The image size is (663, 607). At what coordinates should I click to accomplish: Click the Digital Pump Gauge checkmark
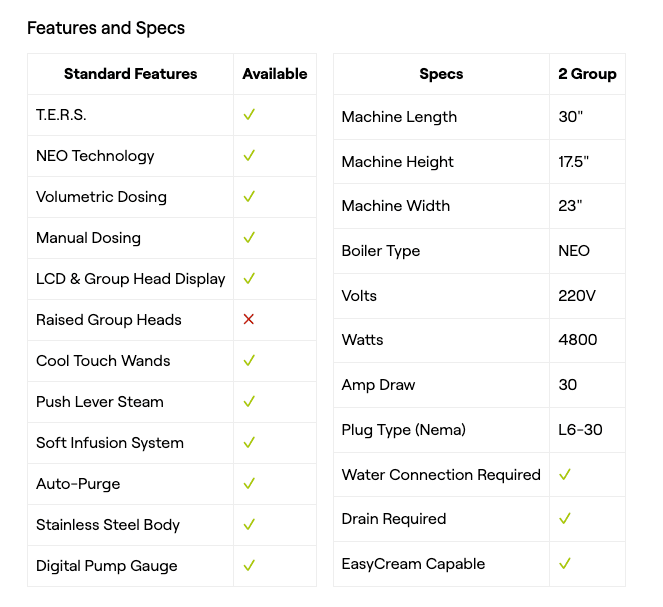click(249, 566)
